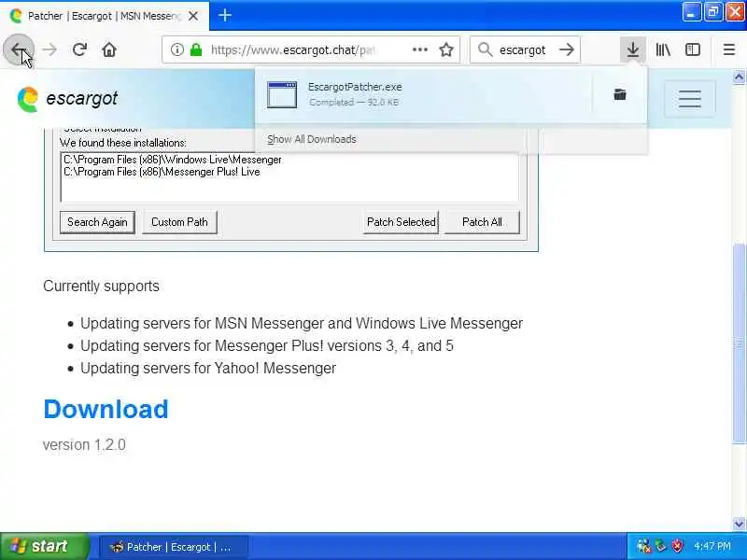Screen dimensions: 747x560
Task: Click the page scrollbar down arrow
Action: tap(739, 524)
